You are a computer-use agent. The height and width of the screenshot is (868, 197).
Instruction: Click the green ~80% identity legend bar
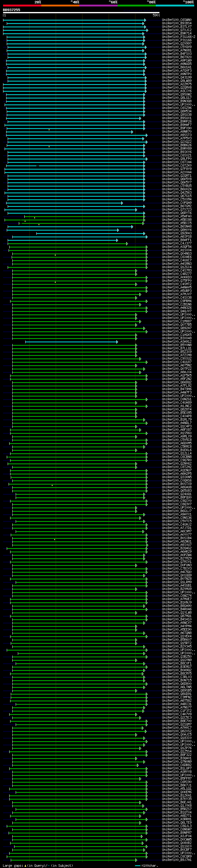(x=137, y=6)
